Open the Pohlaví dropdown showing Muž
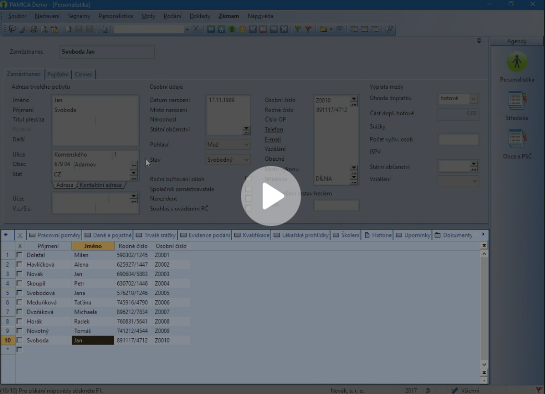The width and height of the screenshot is (545, 394). pyautogui.click(x=228, y=144)
